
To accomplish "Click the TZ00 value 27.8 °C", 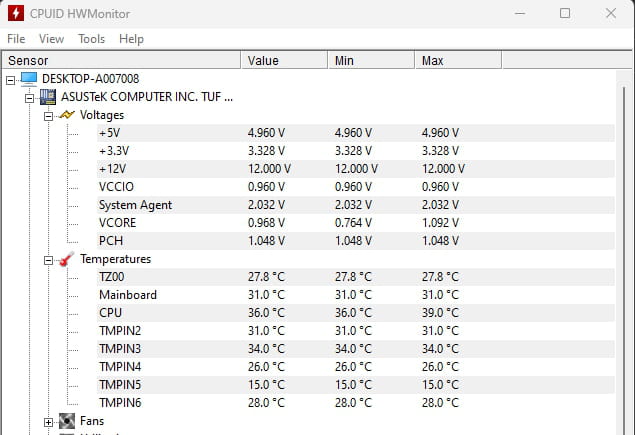I will pos(266,277).
